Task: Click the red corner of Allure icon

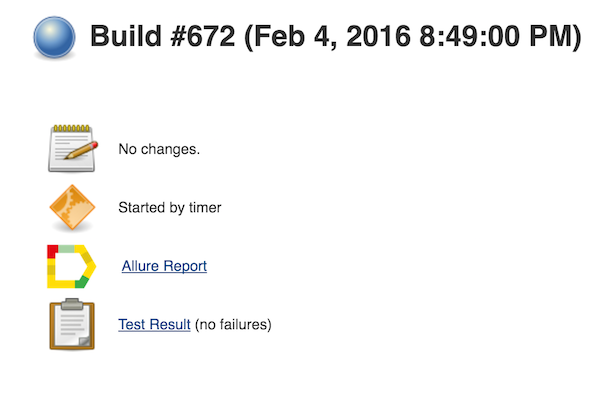Action: click(52, 251)
